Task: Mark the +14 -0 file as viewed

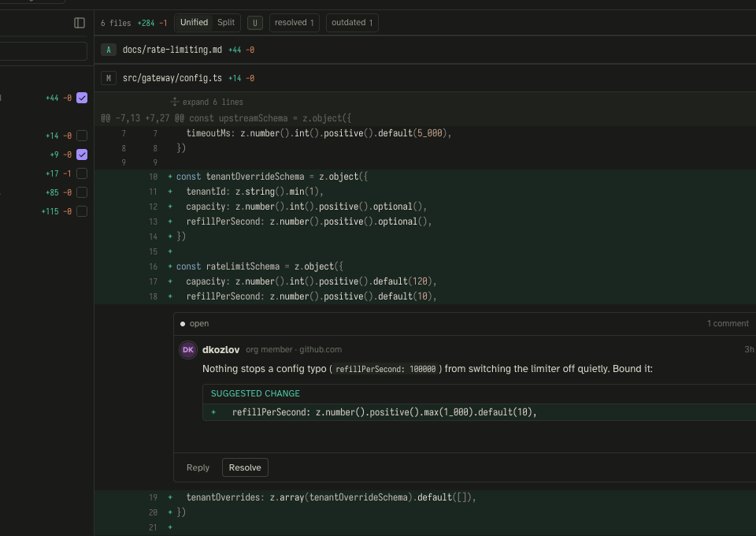Action: pos(82,136)
